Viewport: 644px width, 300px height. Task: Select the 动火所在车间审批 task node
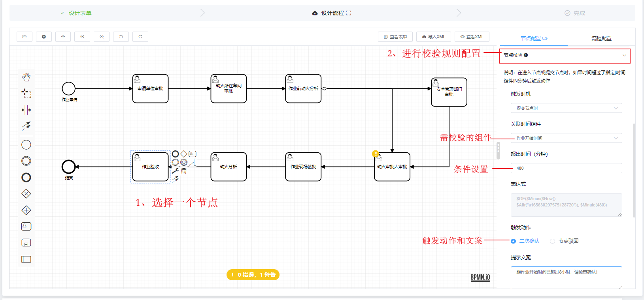[229, 88]
